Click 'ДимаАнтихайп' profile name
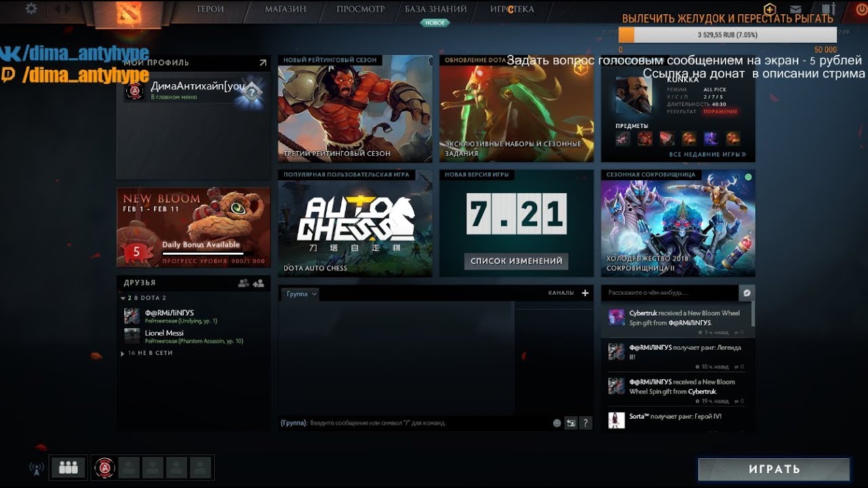868x488 pixels. tap(198, 86)
